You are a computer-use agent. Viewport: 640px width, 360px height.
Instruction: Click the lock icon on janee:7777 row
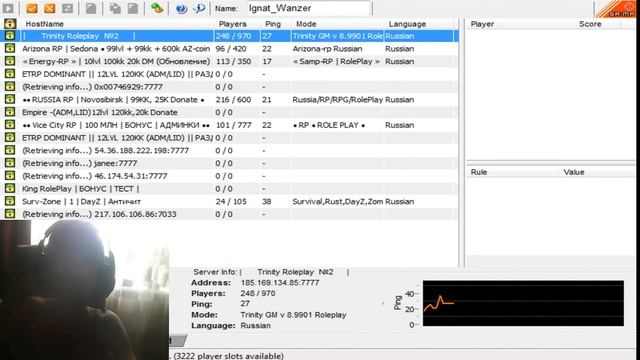pyautogui.click(x=10, y=163)
